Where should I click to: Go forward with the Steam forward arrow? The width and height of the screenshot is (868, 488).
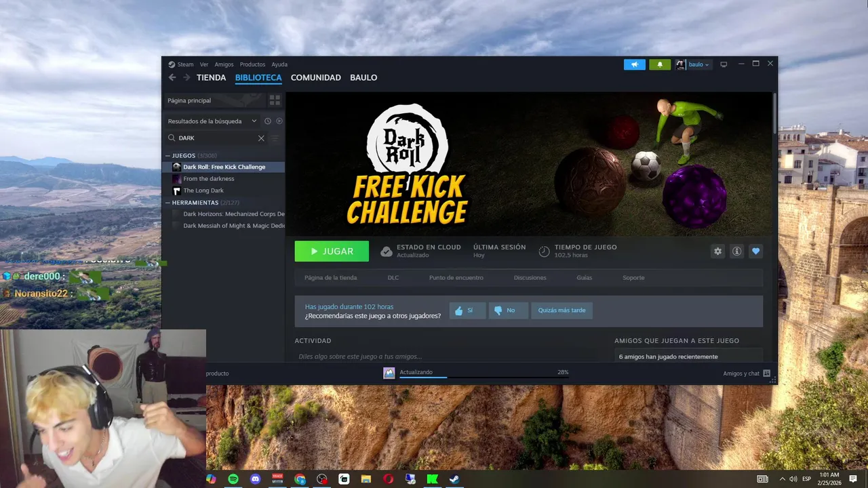click(x=186, y=77)
